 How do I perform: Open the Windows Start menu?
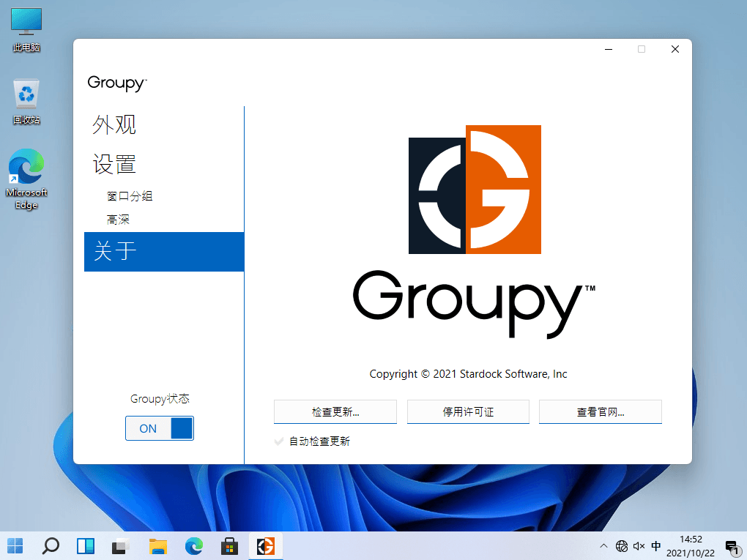point(15,545)
